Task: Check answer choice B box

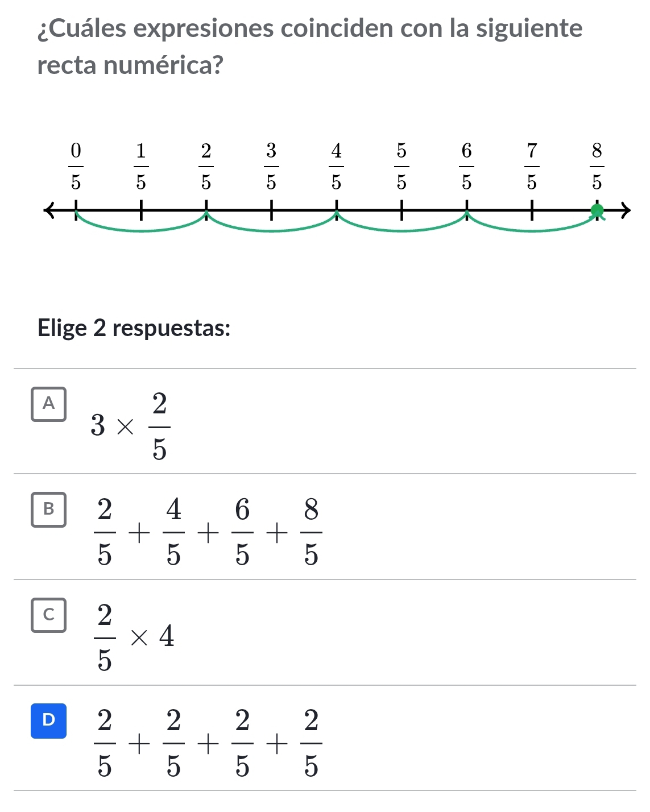Action: coord(49,509)
